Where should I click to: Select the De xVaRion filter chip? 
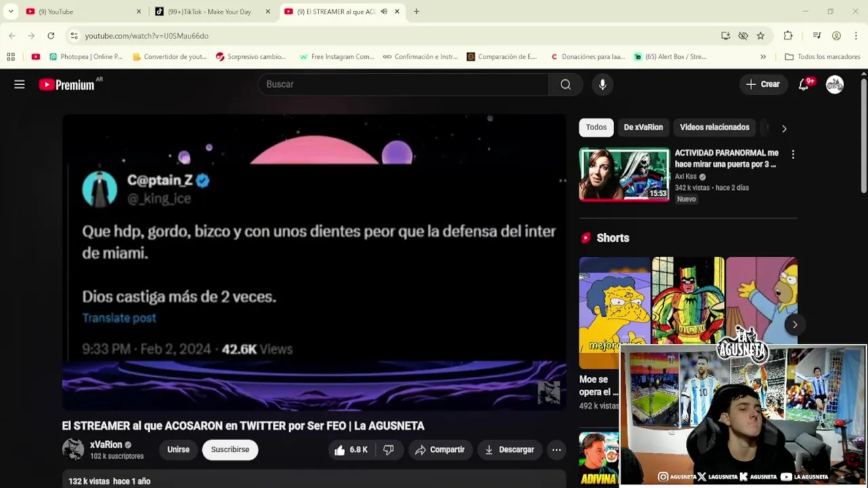pyautogui.click(x=643, y=127)
